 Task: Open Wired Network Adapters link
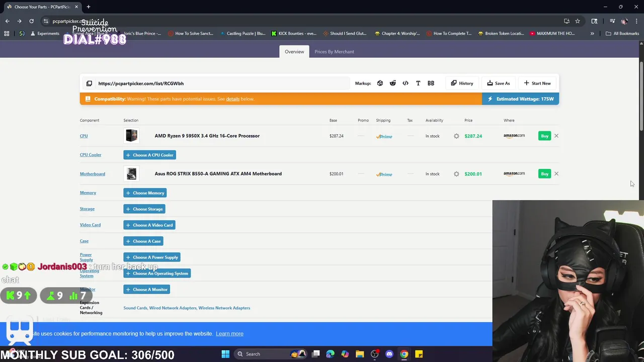173,308
